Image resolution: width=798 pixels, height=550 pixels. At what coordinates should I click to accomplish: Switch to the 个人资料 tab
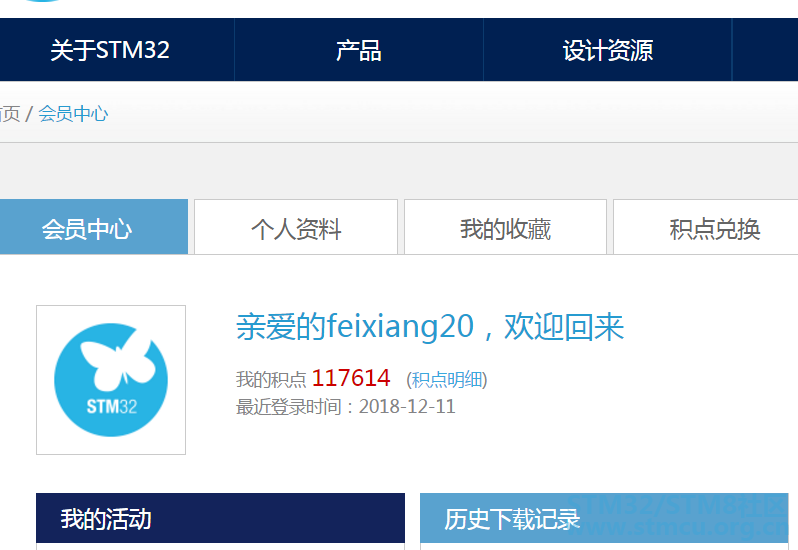(x=296, y=227)
